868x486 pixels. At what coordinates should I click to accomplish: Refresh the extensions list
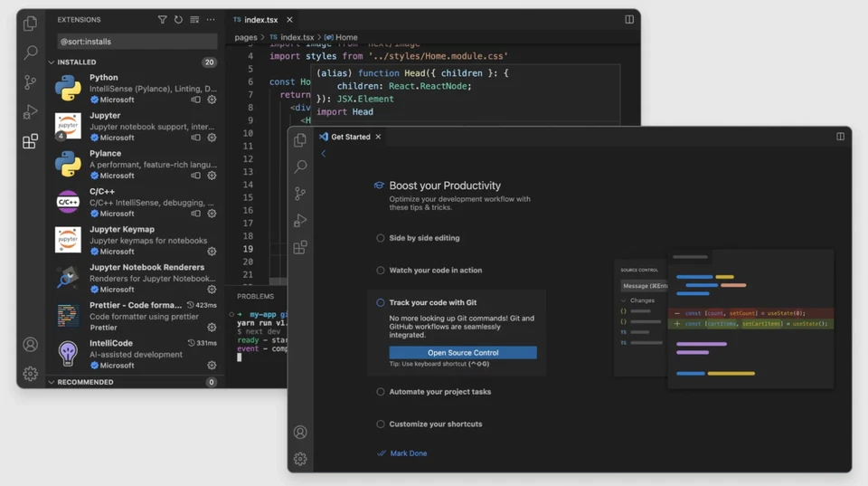point(178,19)
